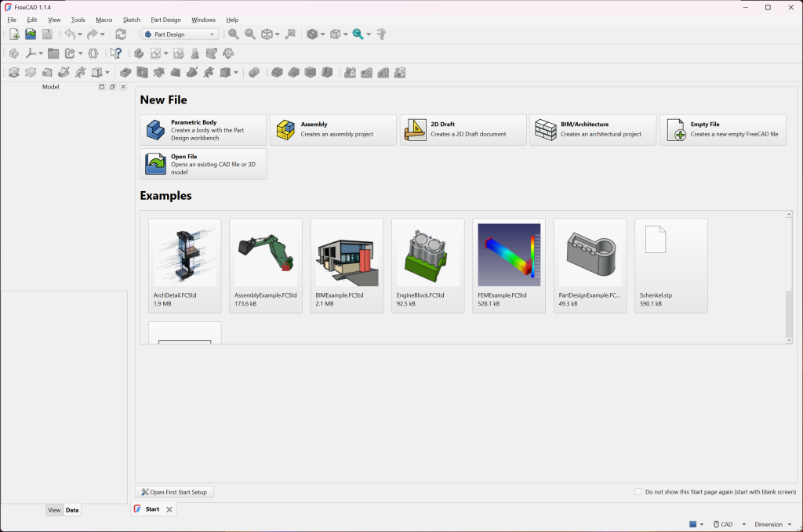Click the Thickness tool icon
803x532 pixels.
point(327,73)
